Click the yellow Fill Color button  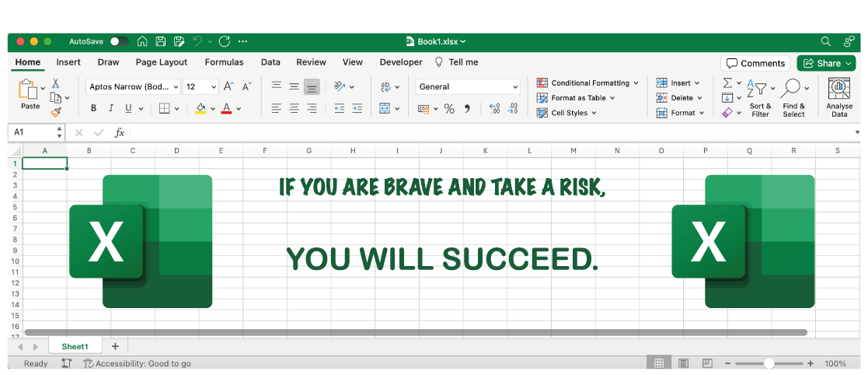pos(200,109)
